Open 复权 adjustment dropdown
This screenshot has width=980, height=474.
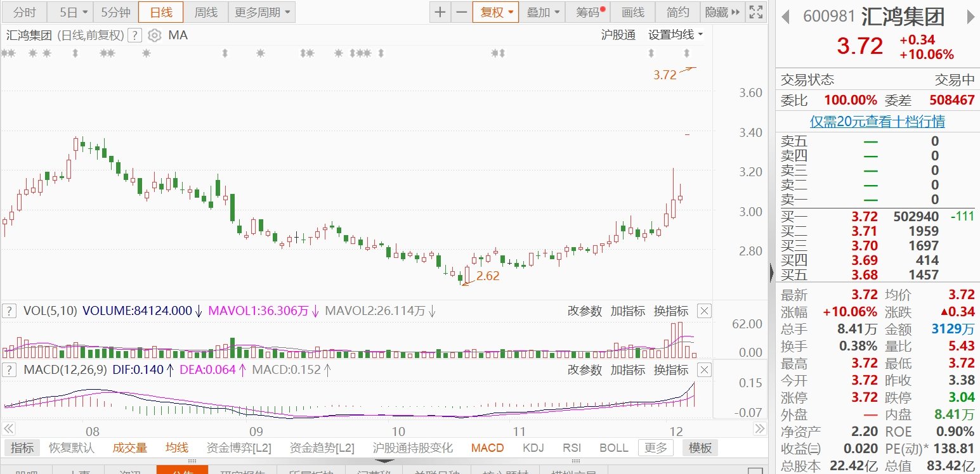pyautogui.click(x=495, y=12)
